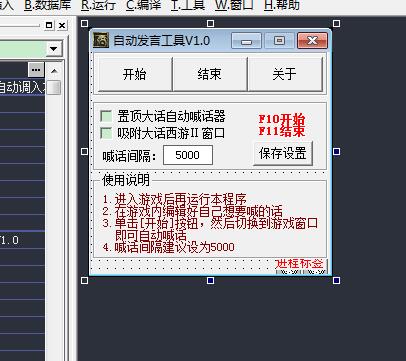Click the form's maximize button

(279, 41)
